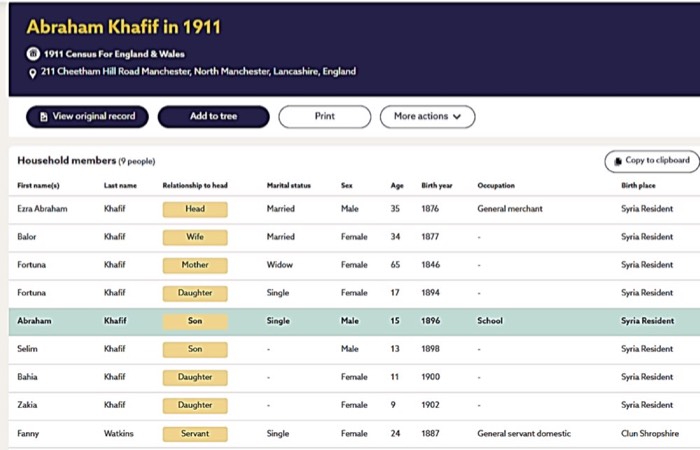The height and width of the screenshot is (450, 700).
Task: Open Zakia Khafif's household entry
Action: (354, 406)
